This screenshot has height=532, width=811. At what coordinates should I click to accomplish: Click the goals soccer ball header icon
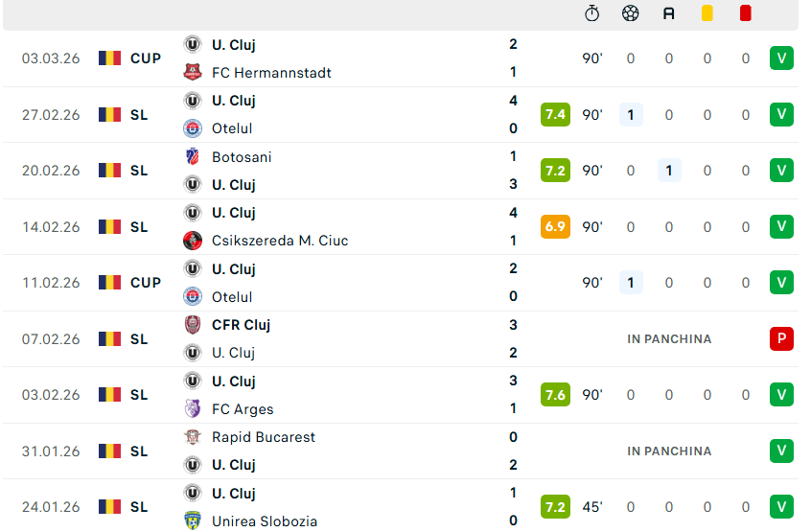[630, 13]
